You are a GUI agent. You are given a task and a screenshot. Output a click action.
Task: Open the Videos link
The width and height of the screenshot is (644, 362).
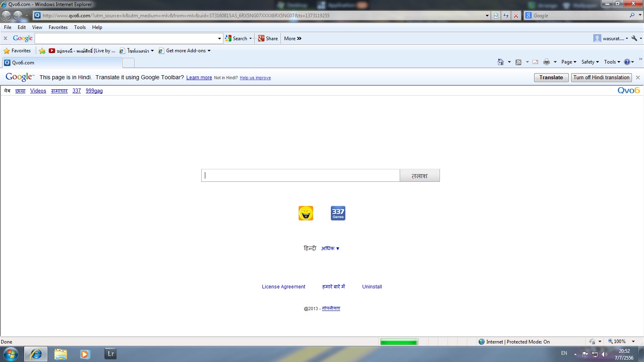[38, 91]
